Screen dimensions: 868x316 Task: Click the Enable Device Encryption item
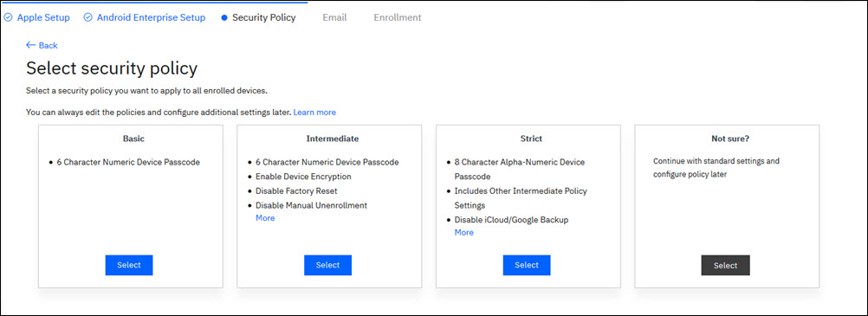303,177
